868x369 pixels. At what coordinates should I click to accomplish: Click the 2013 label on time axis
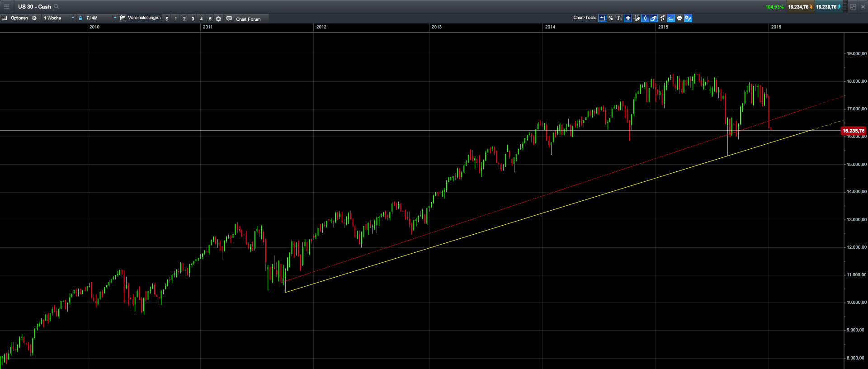[436, 27]
